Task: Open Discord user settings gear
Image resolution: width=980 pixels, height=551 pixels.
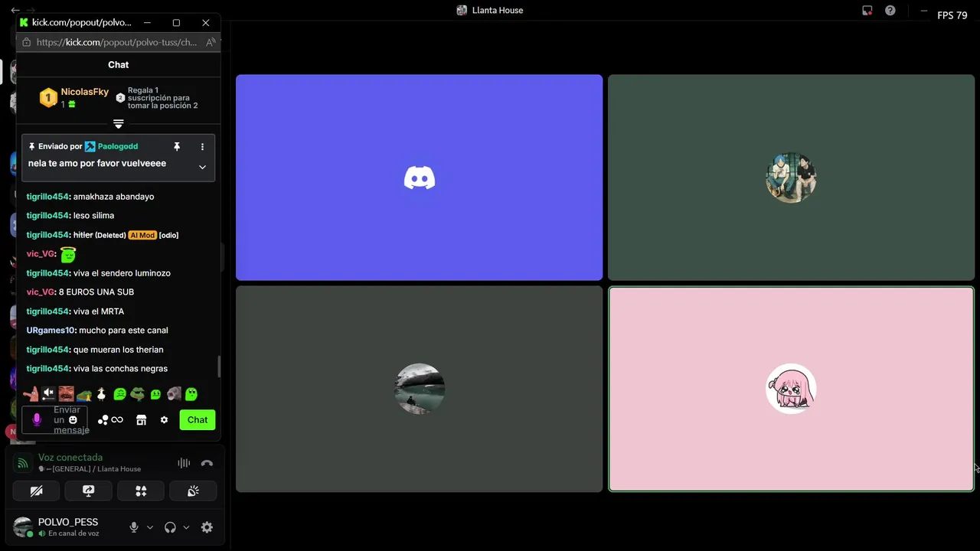Action: (x=207, y=527)
